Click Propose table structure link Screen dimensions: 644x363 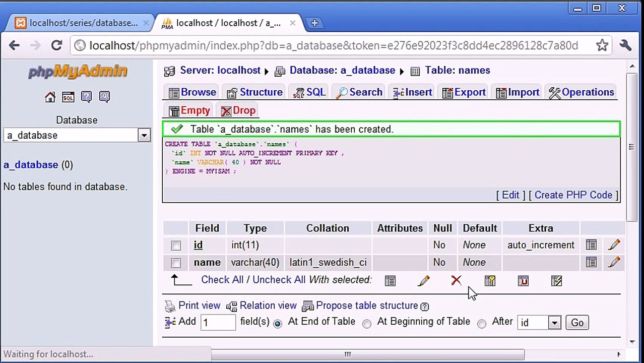point(367,306)
